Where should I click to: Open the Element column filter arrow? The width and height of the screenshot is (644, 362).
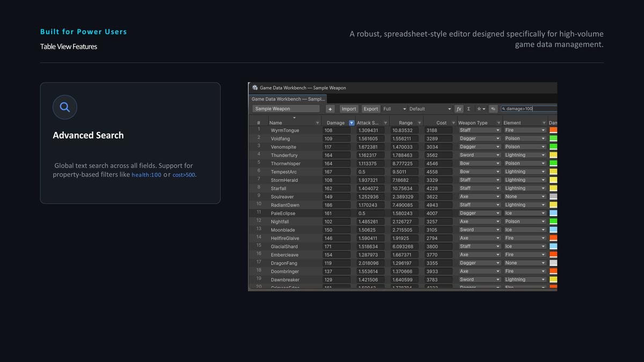tap(543, 123)
